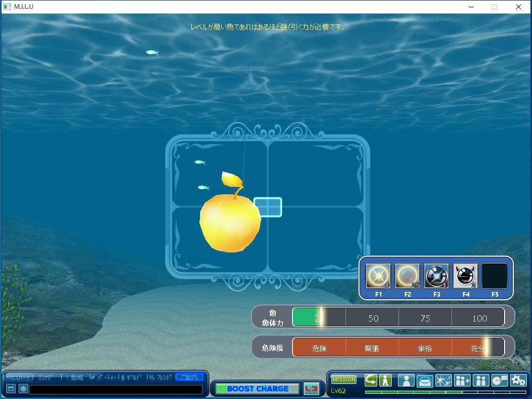
Task: Click the 魚体力 label
Action: tap(272, 323)
